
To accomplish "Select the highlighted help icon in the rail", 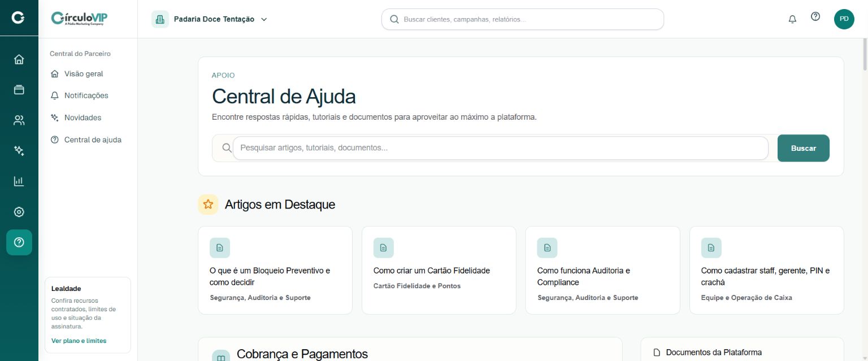I will click(19, 242).
